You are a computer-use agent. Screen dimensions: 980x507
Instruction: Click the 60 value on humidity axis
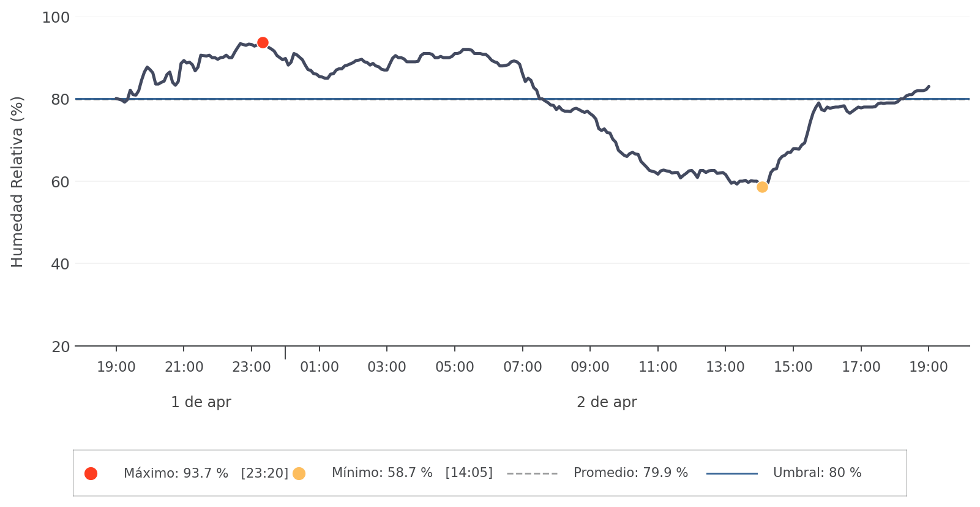pos(60,182)
